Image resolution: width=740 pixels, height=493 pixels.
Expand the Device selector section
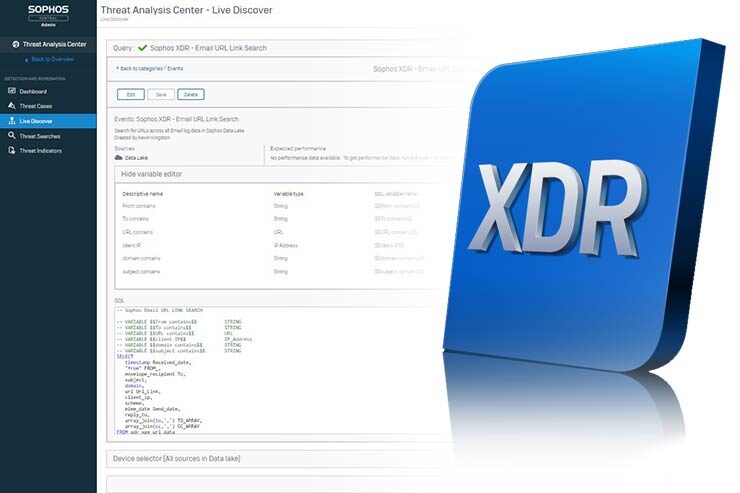pyautogui.click(x=180, y=458)
